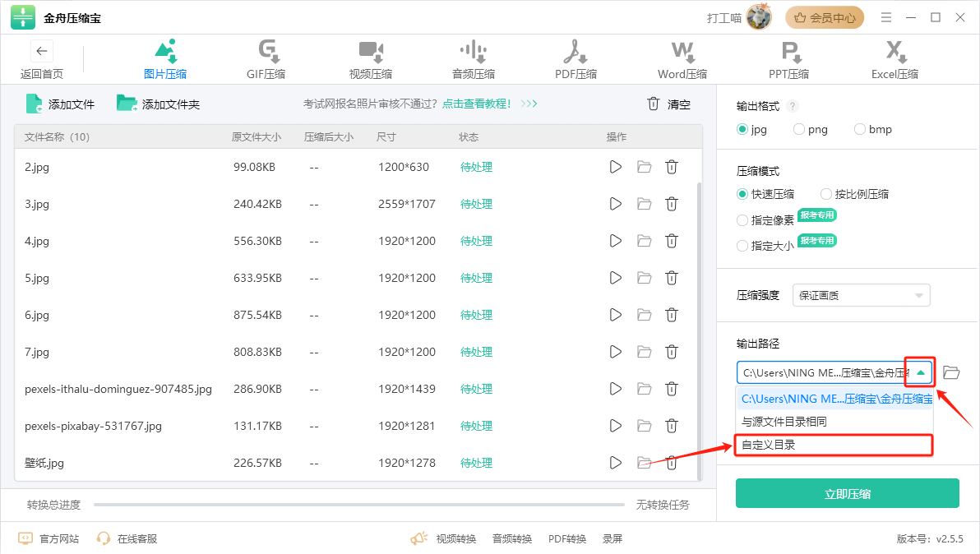Open output folder for 2.jpg

click(x=644, y=167)
